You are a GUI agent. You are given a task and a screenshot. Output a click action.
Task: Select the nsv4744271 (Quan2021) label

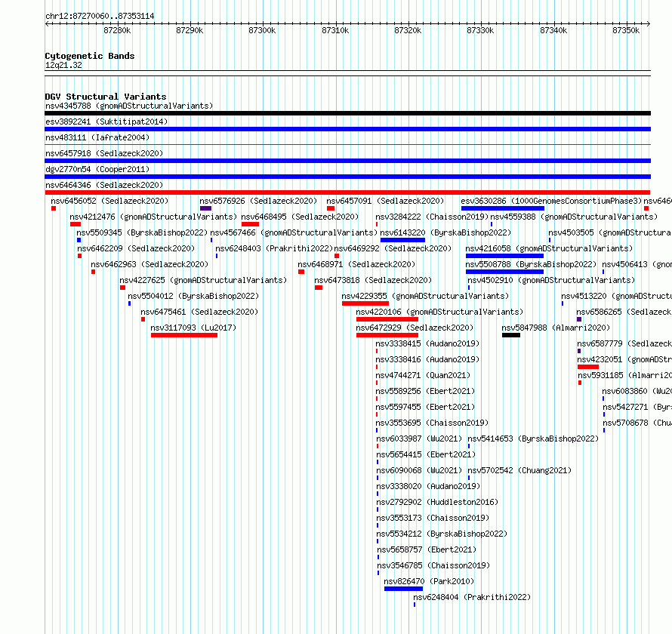[423, 375]
